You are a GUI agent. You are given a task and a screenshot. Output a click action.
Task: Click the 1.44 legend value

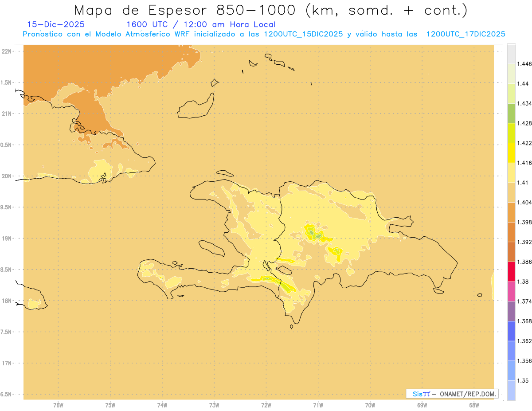[523, 83]
